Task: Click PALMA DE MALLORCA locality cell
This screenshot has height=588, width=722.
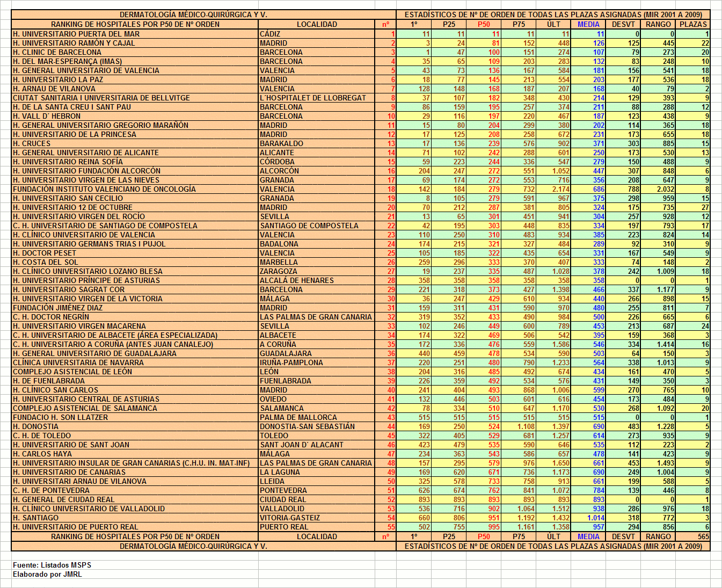Action: pyautogui.click(x=317, y=417)
